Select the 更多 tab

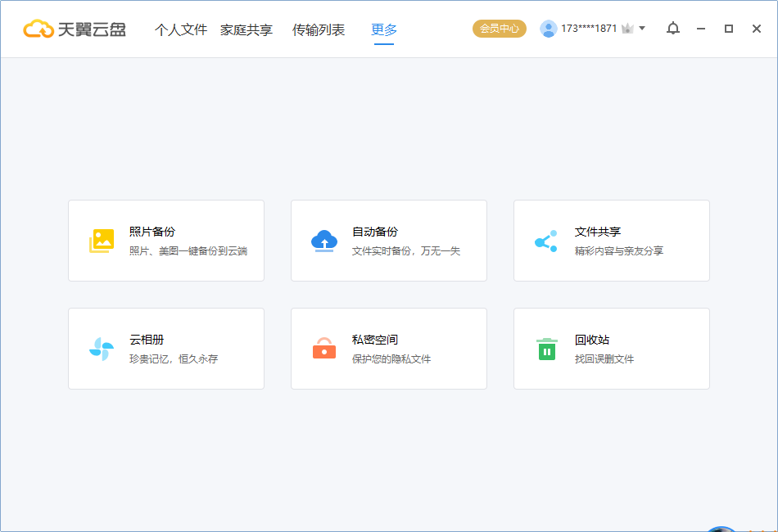click(x=384, y=30)
